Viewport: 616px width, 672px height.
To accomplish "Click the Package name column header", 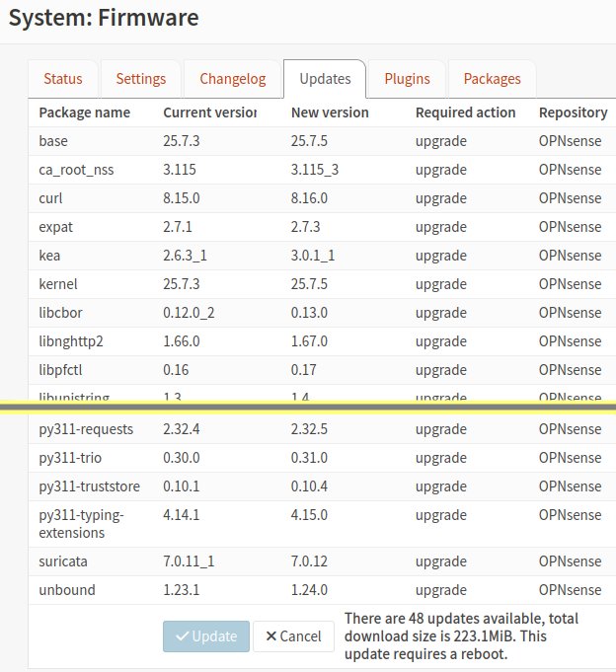I will pos(84,112).
